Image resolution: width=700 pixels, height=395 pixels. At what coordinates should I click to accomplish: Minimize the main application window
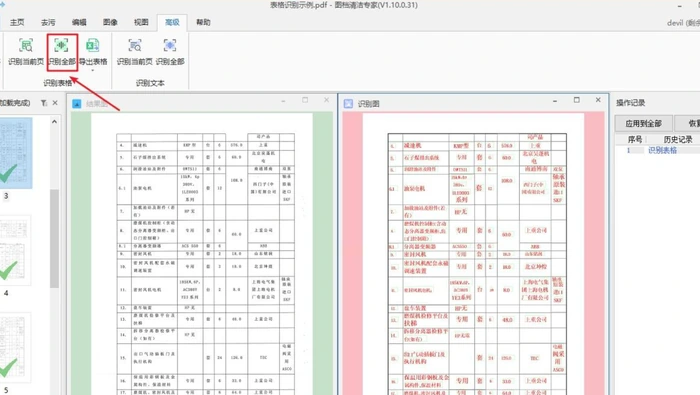point(680,6)
